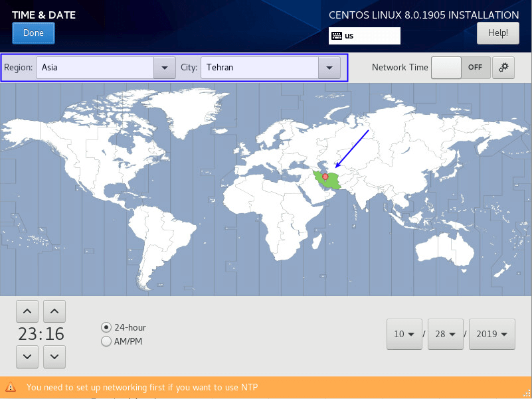Open the Region dropdown arrow
The height and width of the screenshot is (399, 532).
click(x=165, y=68)
